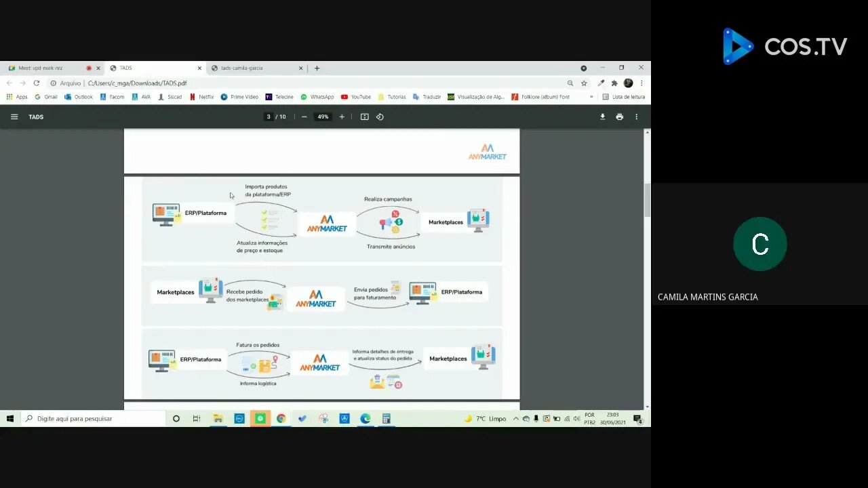Open the Siscad bookmark
Viewport: 868px width, 488px height.
170,97
